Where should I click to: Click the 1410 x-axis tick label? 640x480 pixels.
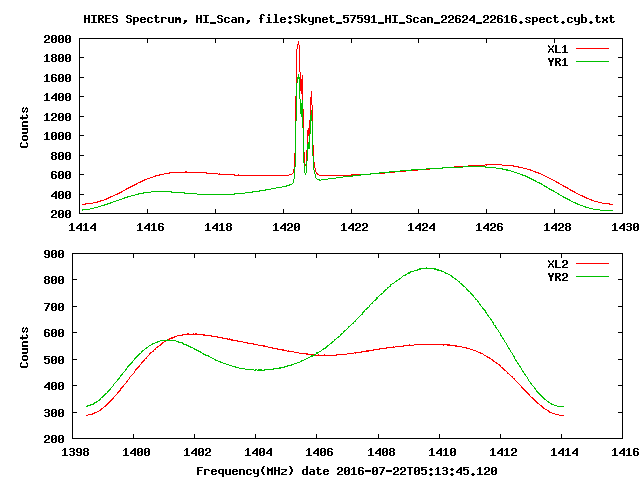(x=442, y=452)
